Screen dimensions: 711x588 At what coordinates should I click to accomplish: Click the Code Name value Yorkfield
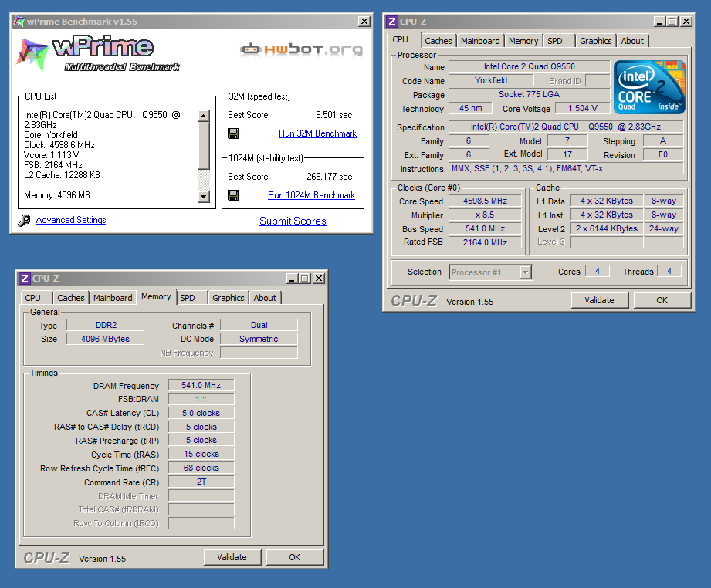[x=491, y=81]
